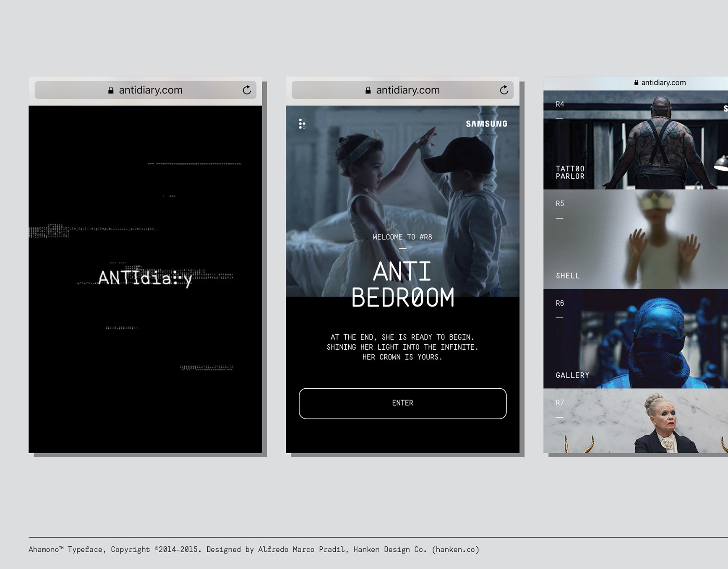Click lock icon in left phone address bar

[x=111, y=90]
